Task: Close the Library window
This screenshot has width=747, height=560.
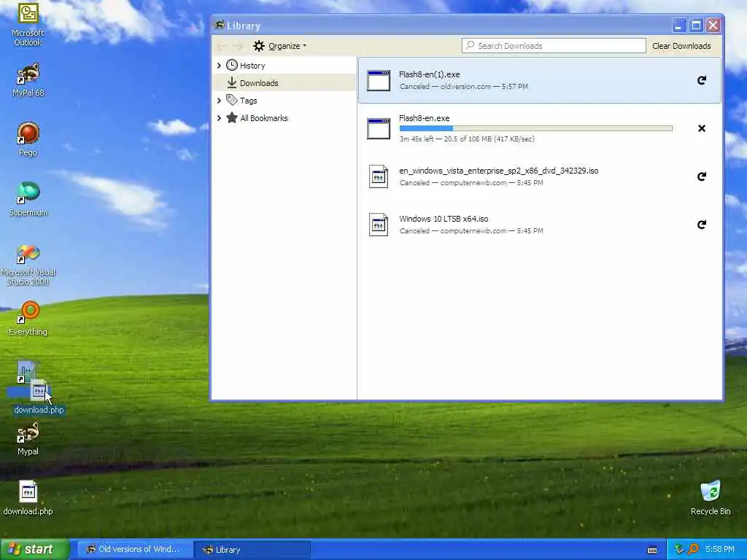Action: pos(713,26)
